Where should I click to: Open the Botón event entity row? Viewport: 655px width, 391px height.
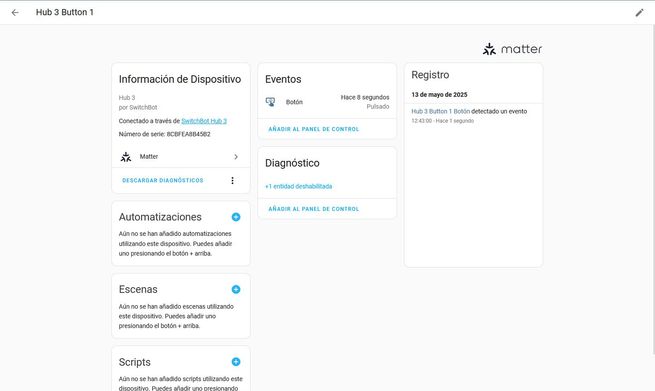pos(327,102)
